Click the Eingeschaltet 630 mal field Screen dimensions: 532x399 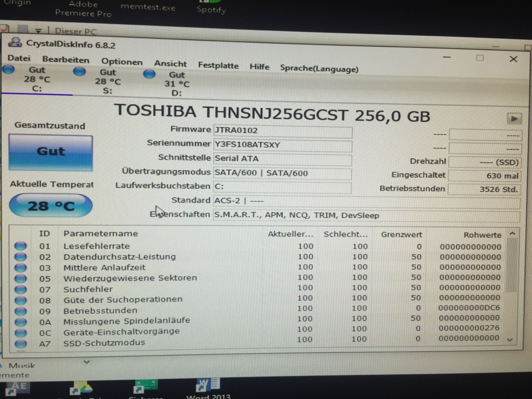[x=485, y=176]
